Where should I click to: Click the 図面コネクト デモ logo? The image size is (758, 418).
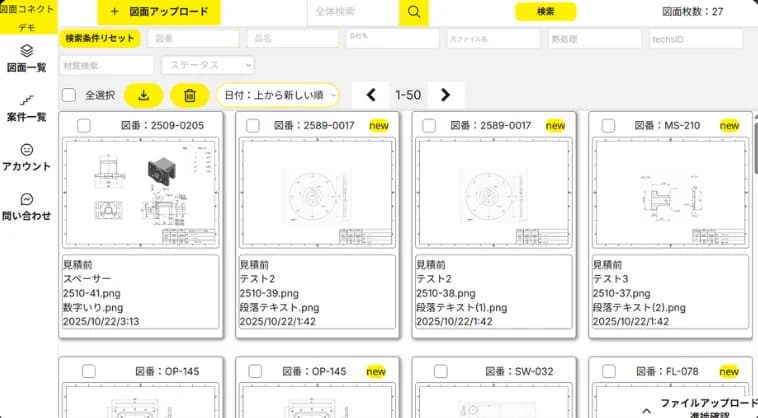[28, 17]
